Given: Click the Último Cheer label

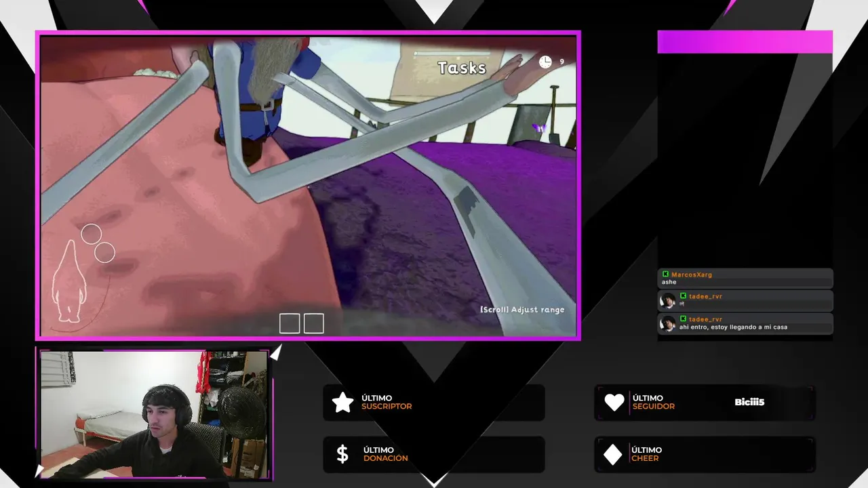Looking at the screenshot, I should click(646, 454).
